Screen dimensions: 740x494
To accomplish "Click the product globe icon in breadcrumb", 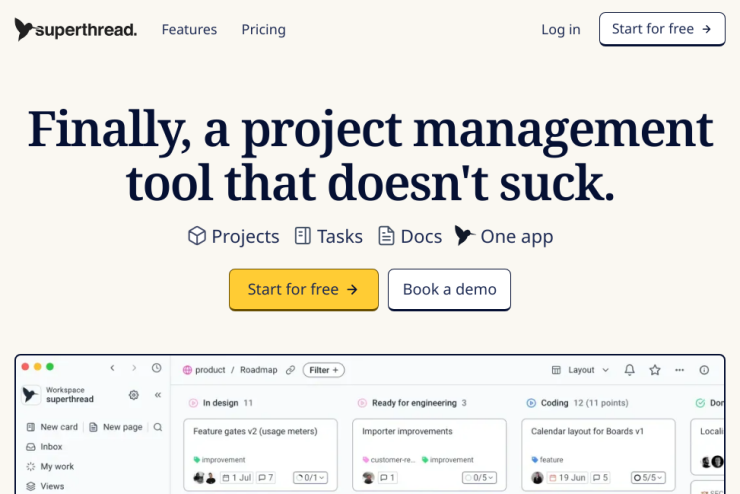I will pyautogui.click(x=187, y=370).
